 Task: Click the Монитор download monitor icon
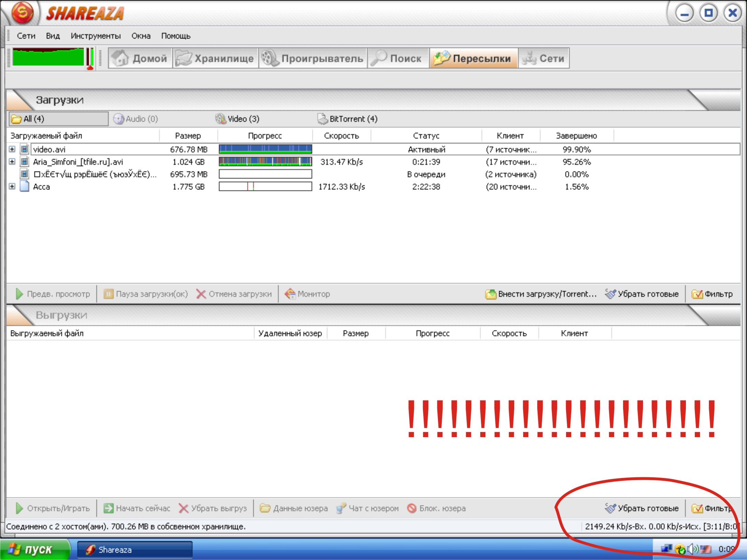[x=290, y=294]
